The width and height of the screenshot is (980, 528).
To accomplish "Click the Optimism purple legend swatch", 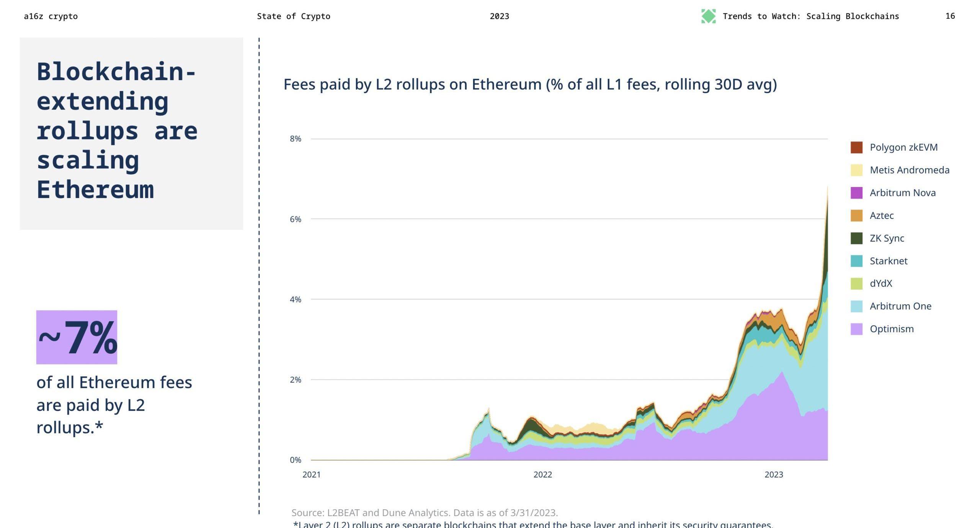I will tap(856, 329).
